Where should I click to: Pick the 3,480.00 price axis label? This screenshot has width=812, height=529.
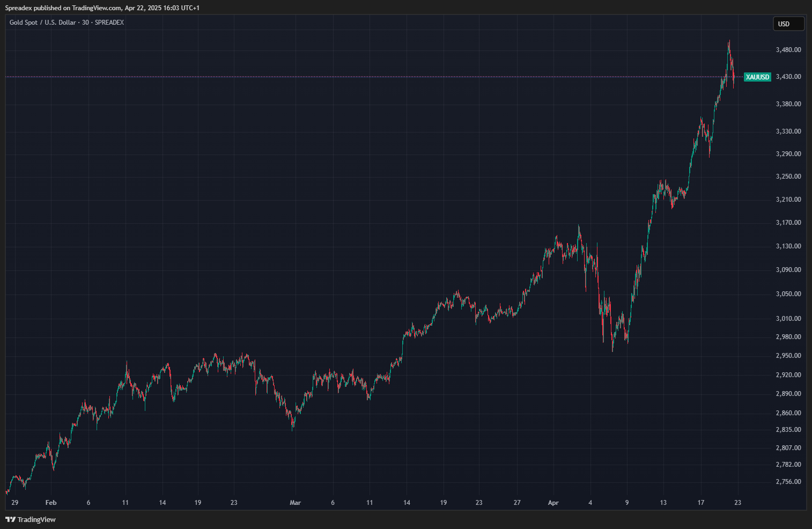(788, 50)
